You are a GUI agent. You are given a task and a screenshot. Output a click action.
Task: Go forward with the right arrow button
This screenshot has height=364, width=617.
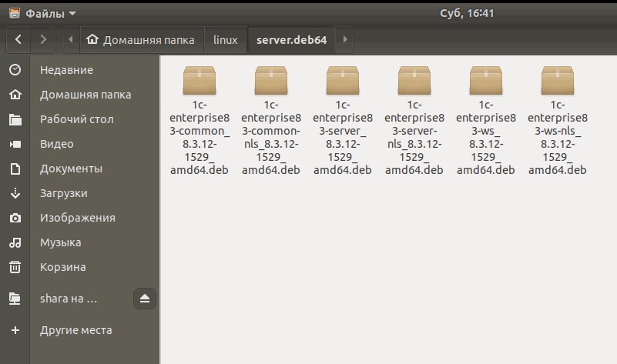(43, 38)
